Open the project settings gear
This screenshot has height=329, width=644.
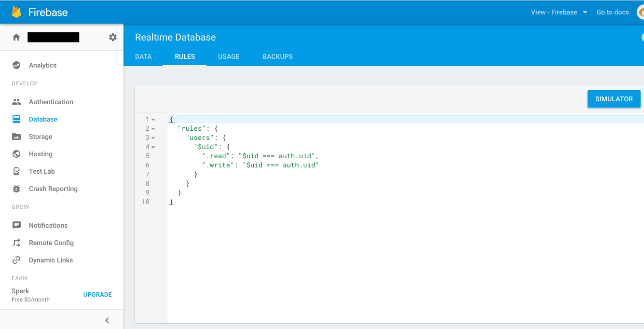tap(113, 37)
